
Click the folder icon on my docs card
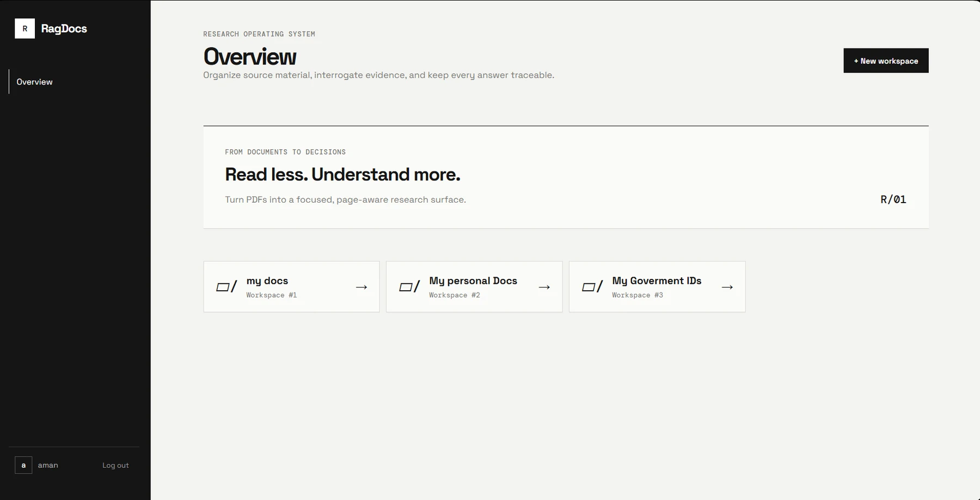pos(226,286)
